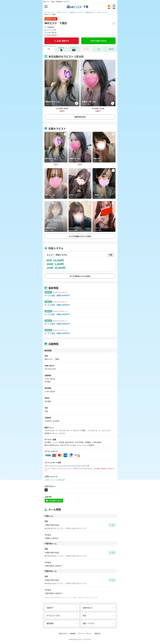Switch to the セラピスト 156 tab
Viewport: 160px width, 644px height.
click(x=74, y=49)
